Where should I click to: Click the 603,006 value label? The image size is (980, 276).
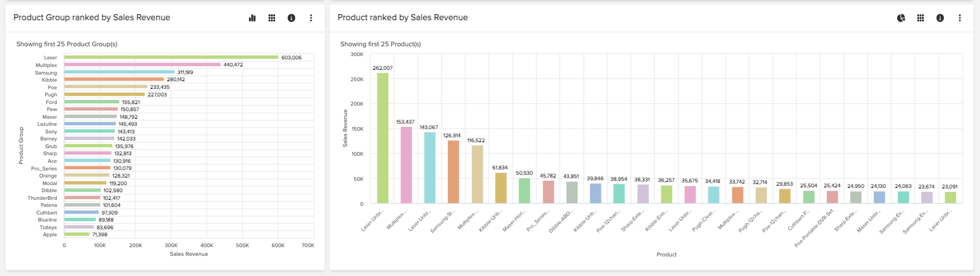tap(291, 58)
